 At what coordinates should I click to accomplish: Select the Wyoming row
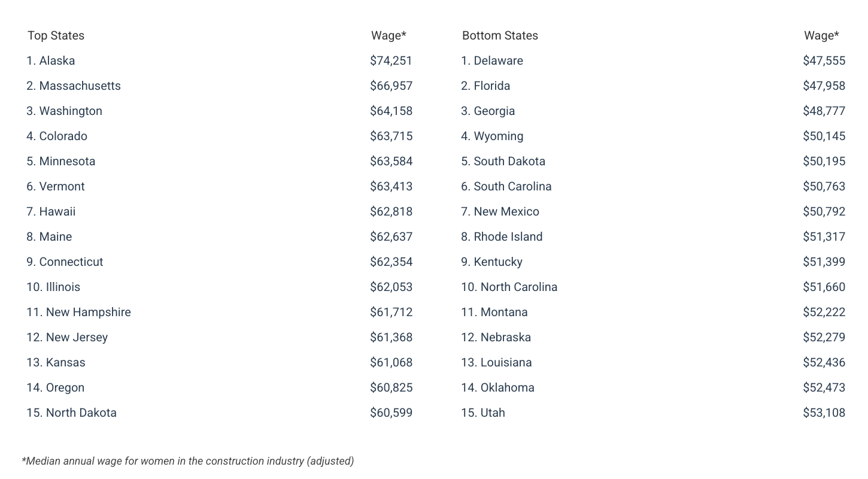tap(492, 136)
